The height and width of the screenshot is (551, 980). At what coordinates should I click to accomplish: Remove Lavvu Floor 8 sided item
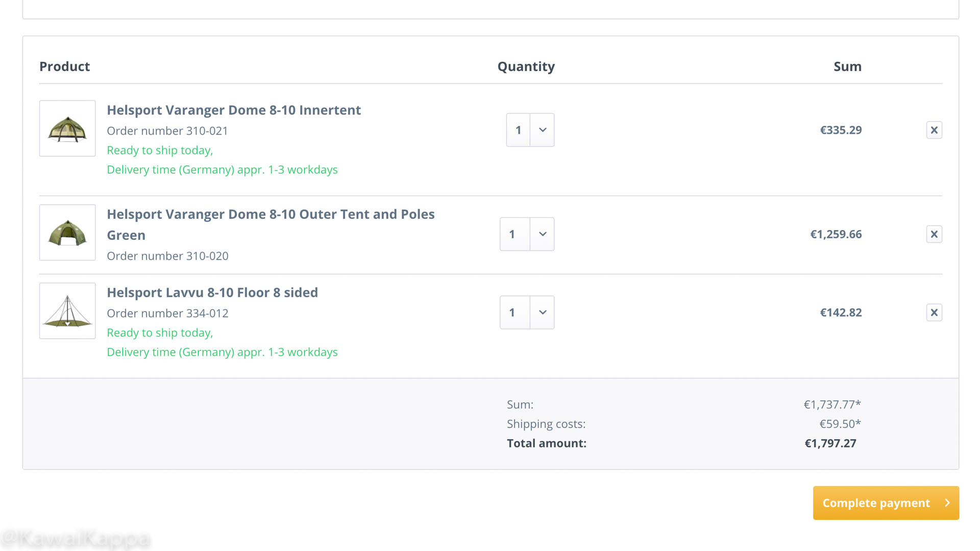tap(934, 312)
